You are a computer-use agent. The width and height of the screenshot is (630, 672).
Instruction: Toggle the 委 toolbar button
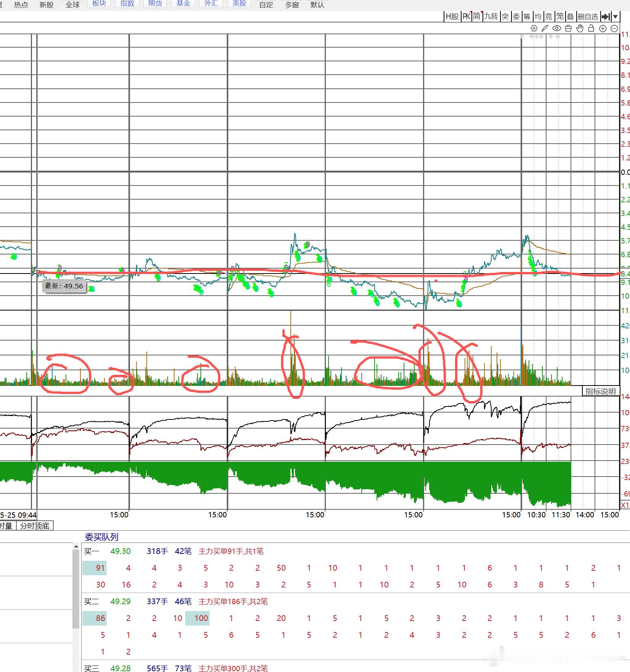516,16
